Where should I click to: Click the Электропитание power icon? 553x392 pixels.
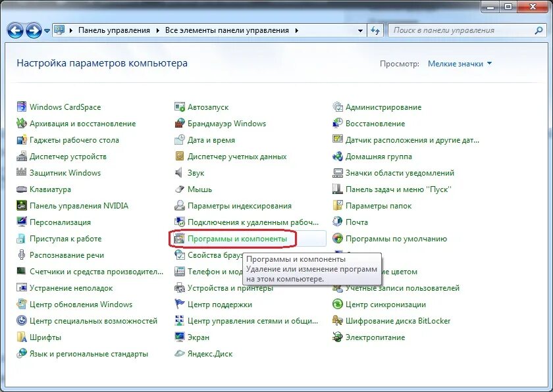[338, 337]
